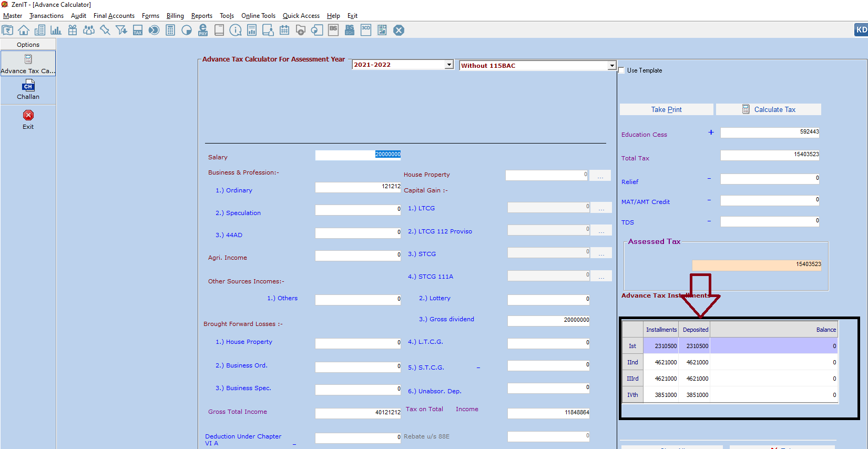Select the Ist installment Balance cell
The image size is (868, 449).
point(773,346)
